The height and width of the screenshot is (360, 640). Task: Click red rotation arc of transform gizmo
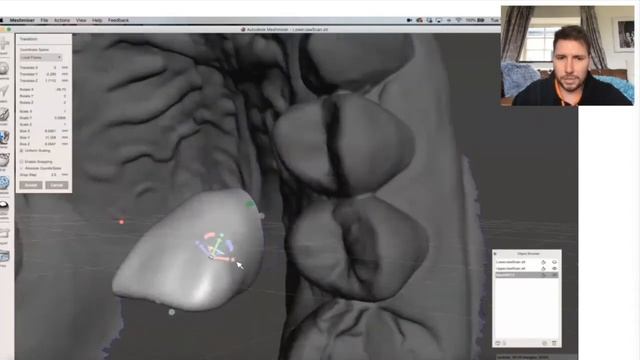click(x=209, y=235)
